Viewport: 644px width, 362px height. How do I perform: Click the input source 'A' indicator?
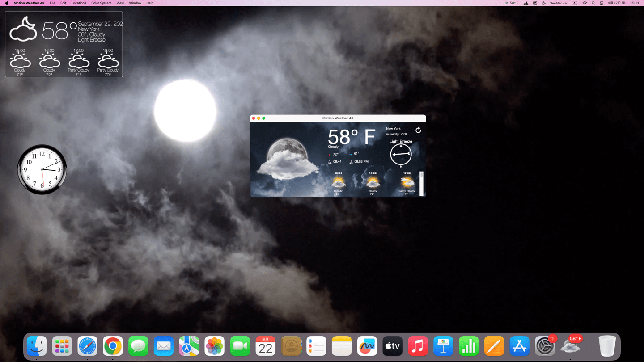point(575,3)
